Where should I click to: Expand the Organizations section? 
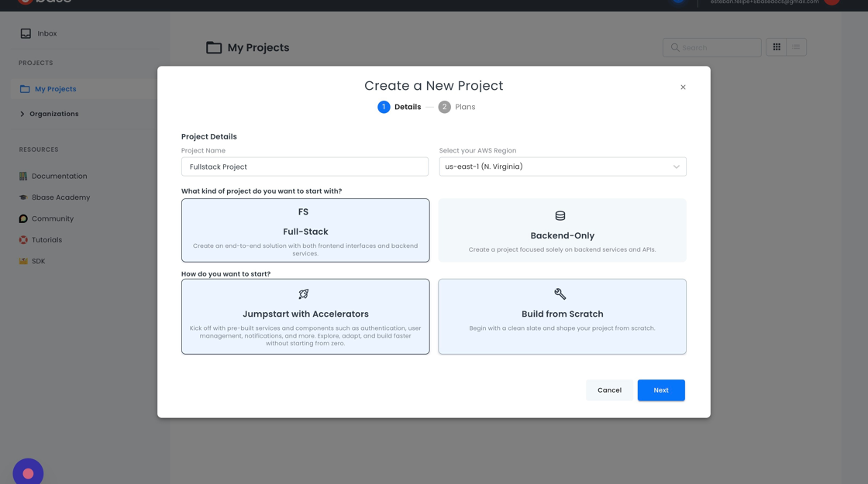point(22,114)
